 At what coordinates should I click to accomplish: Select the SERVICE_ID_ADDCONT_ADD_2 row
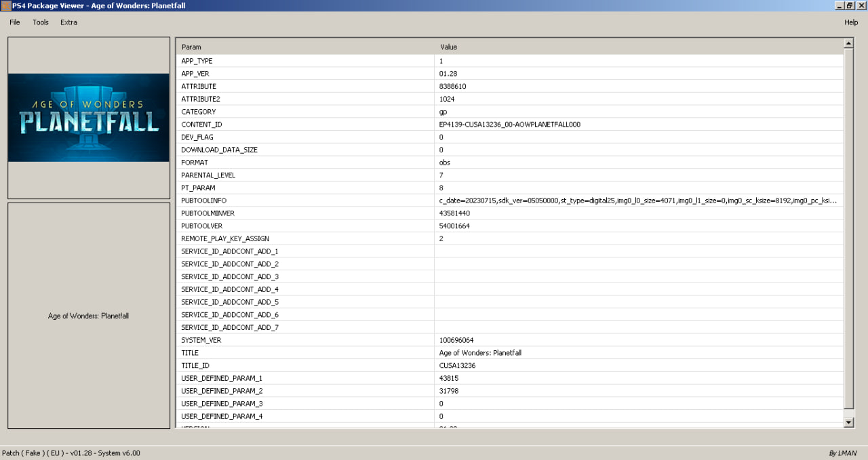point(510,264)
